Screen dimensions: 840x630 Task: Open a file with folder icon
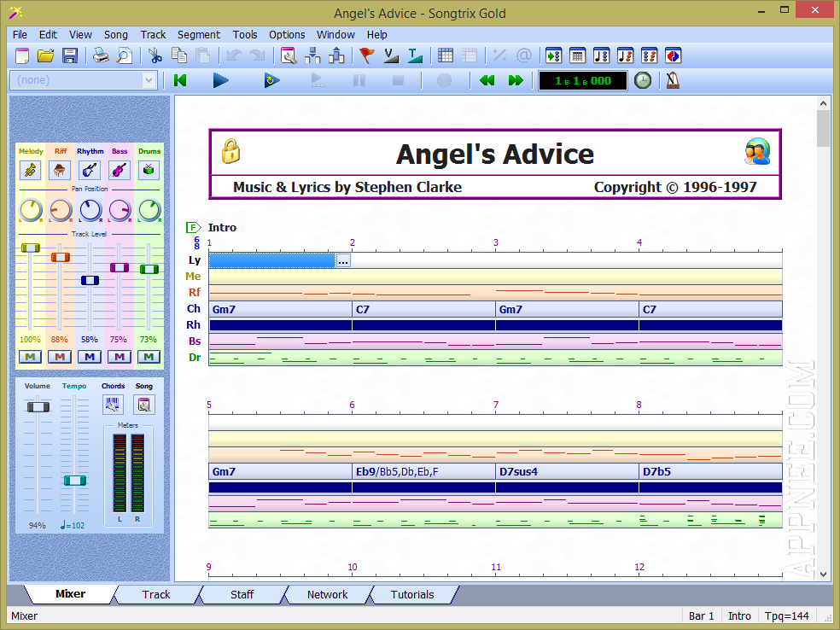pos(45,55)
